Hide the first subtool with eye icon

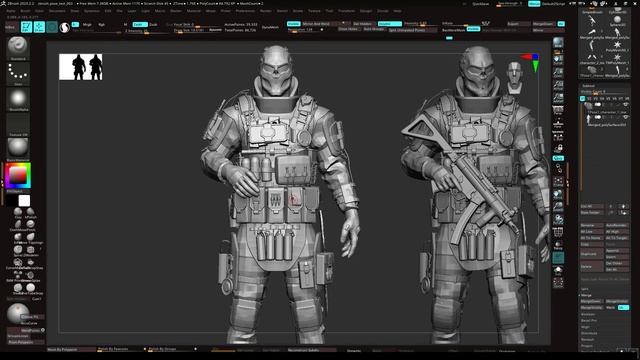point(626,105)
